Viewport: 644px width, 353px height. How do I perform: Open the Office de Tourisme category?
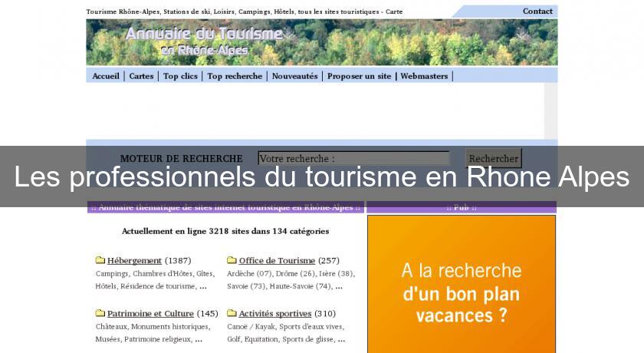point(277,260)
